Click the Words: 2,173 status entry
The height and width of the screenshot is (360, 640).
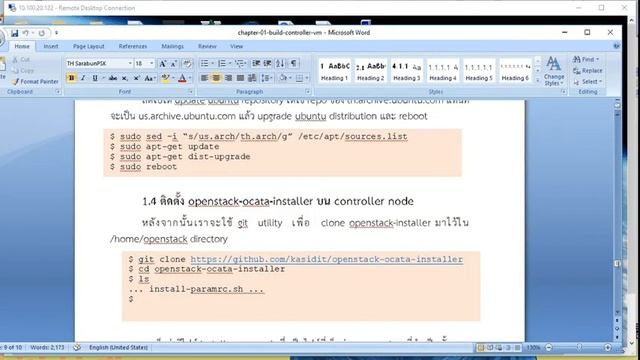point(47,348)
